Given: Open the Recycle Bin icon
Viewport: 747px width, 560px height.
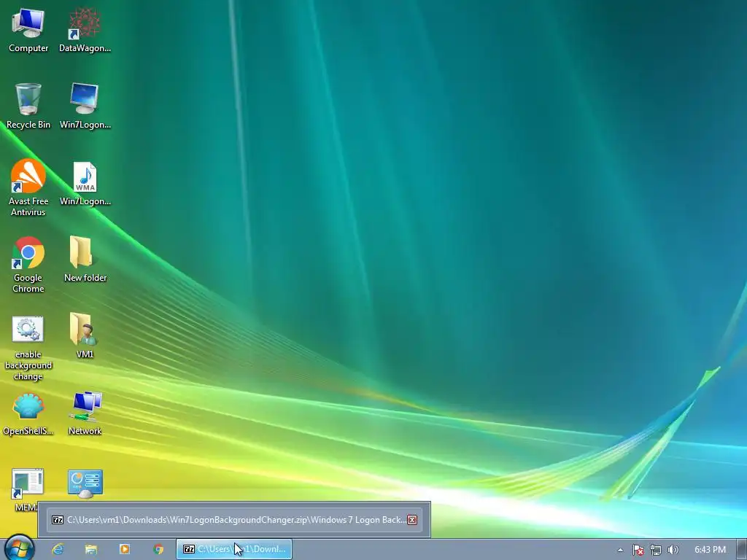Looking at the screenshot, I should 28,106.
